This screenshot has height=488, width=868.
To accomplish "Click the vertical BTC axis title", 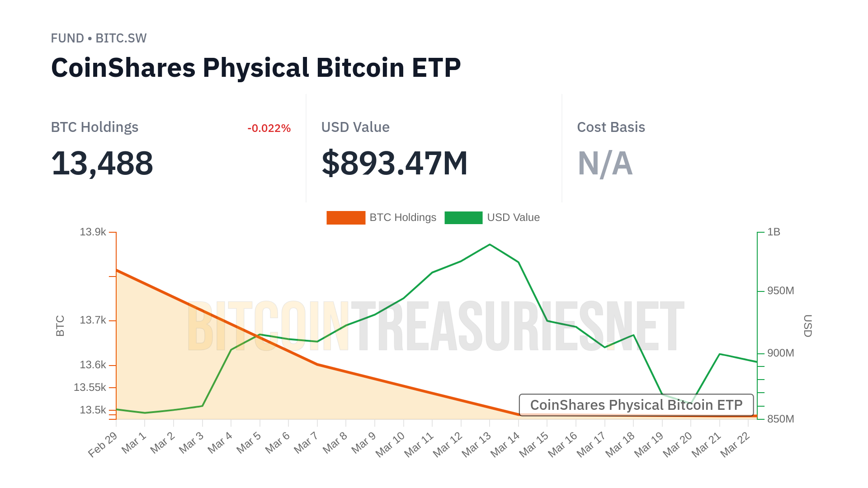I will point(60,326).
